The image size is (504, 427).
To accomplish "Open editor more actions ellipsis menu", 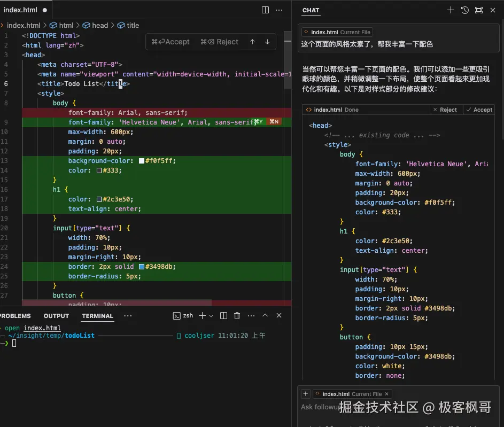I will click(279, 10).
